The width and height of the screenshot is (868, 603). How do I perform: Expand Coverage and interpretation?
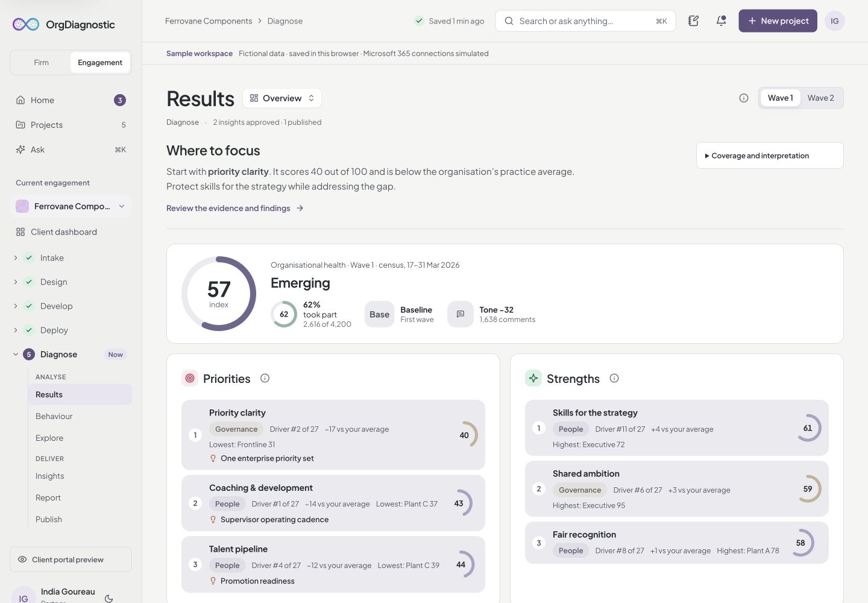point(770,156)
